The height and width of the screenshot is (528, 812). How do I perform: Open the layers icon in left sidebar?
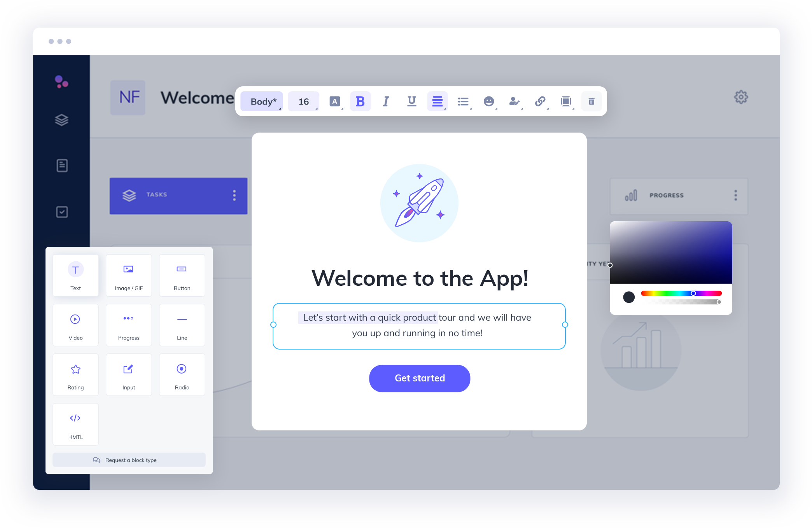(62, 120)
